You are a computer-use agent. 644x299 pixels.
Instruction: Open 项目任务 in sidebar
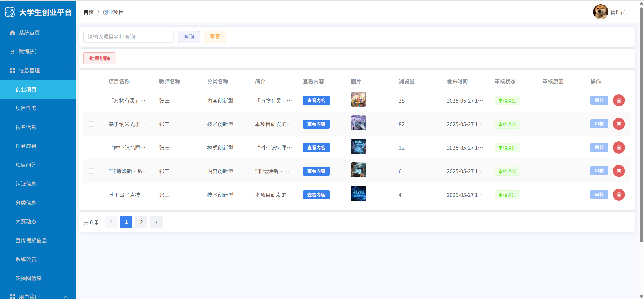tap(26, 108)
